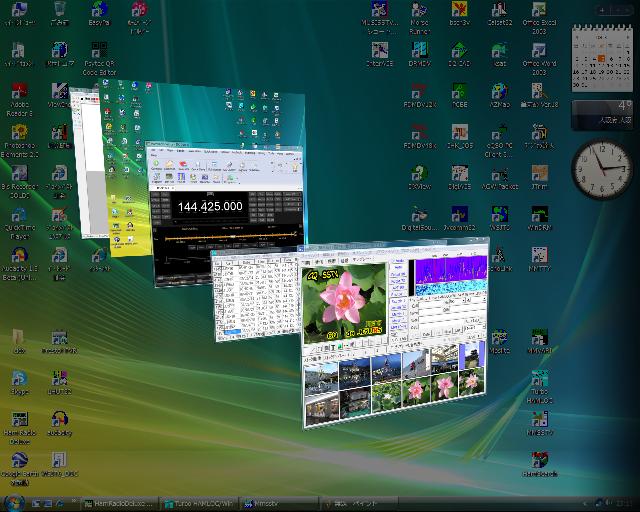This screenshot has width=640, height=512.
Task: Open the EchoLink desktop shortcut
Action: point(500,259)
